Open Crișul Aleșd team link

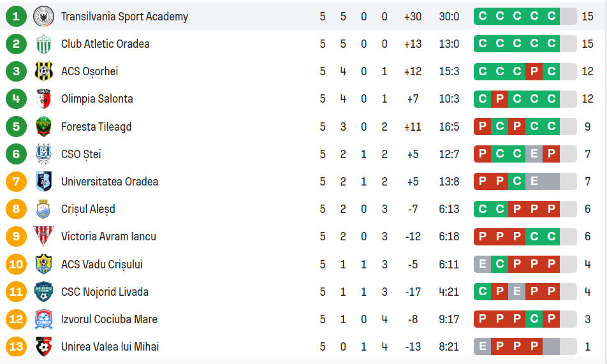tap(88, 209)
